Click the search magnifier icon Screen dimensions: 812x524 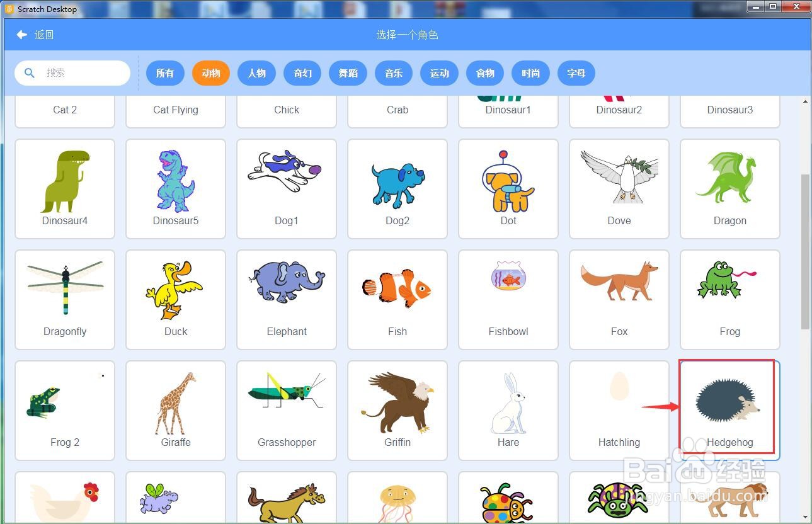(29, 73)
